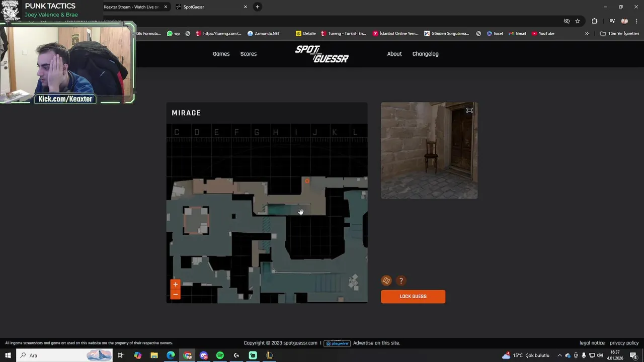
Task: Click the Ara taskbar search box
Action: [x=64, y=355]
